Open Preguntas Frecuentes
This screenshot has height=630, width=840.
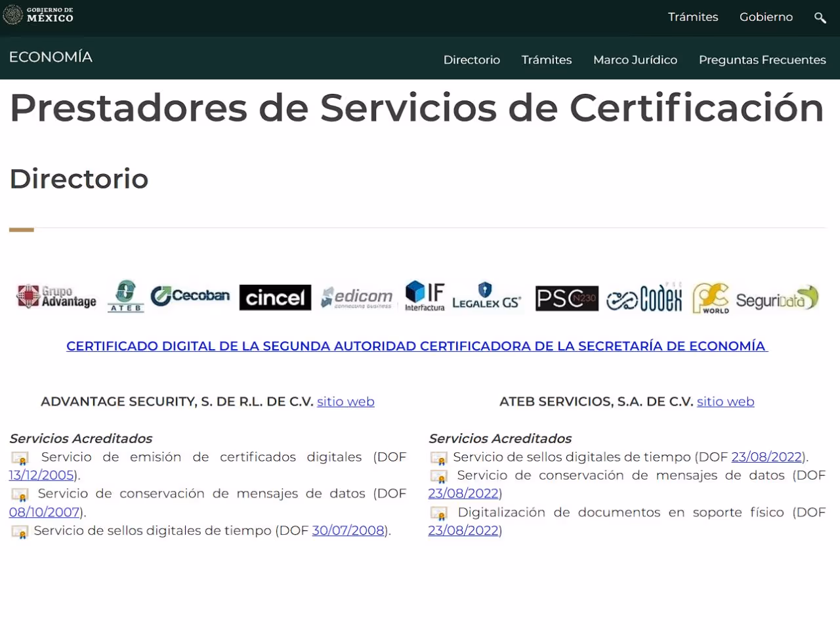pyautogui.click(x=763, y=60)
